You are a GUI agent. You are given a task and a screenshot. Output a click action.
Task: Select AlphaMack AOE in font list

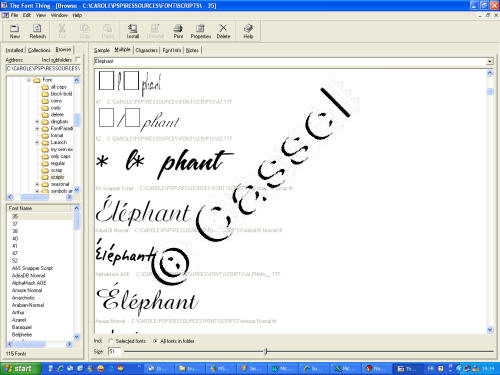tap(29, 283)
